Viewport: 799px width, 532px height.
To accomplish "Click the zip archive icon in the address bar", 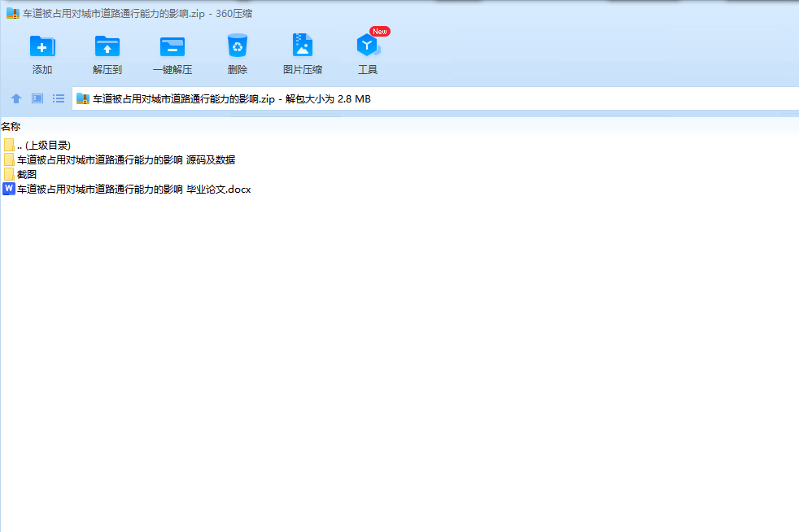I will pyautogui.click(x=83, y=99).
